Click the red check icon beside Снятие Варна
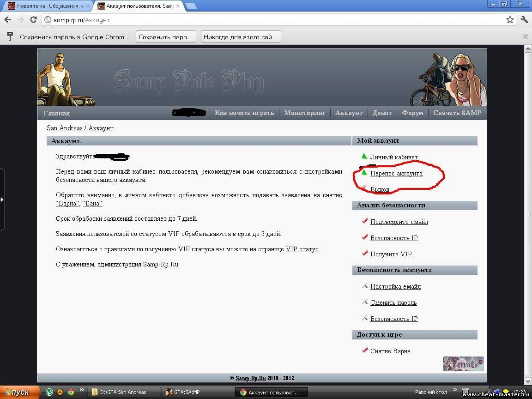The image size is (532, 399). coord(365,350)
